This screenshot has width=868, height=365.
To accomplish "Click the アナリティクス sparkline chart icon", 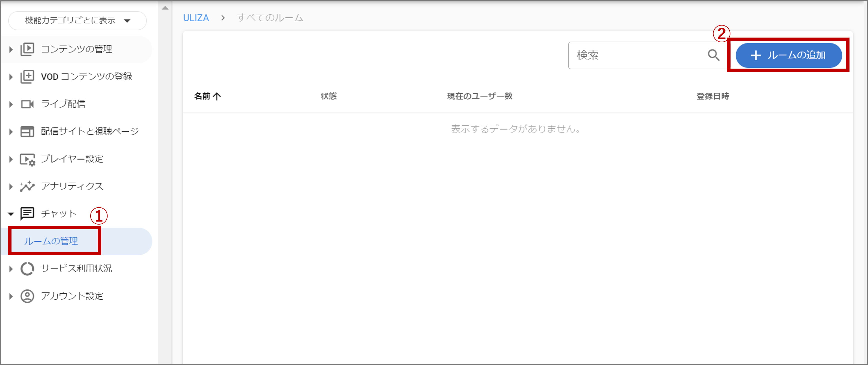I will click(27, 186).
